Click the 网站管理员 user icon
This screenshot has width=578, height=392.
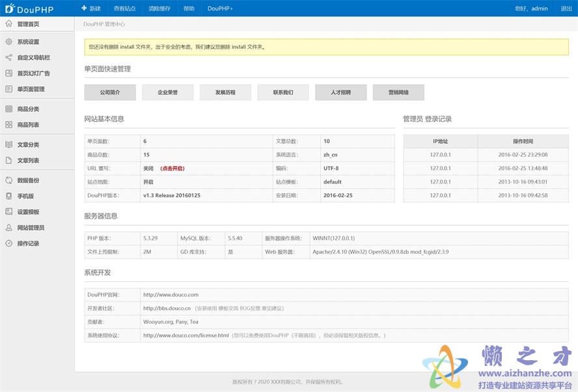(x=9, y=228)
